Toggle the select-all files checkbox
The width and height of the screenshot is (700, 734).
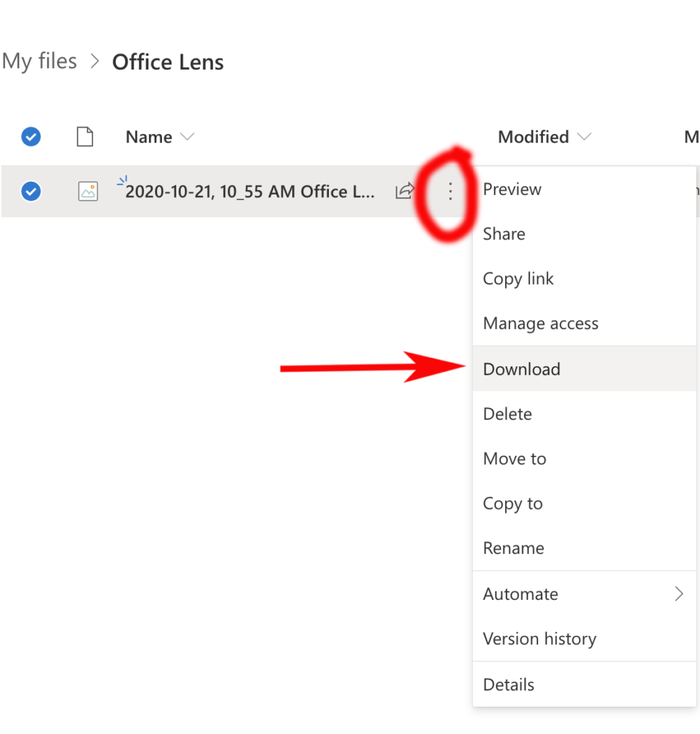(31, 137)
